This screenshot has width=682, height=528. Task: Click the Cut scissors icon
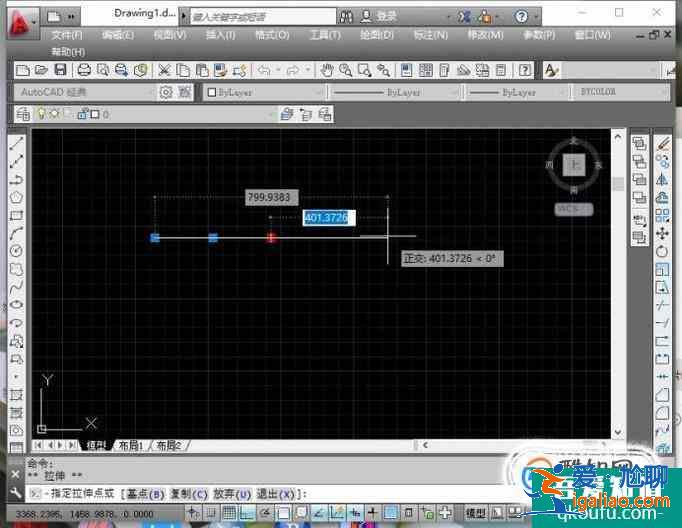[164, 70]
